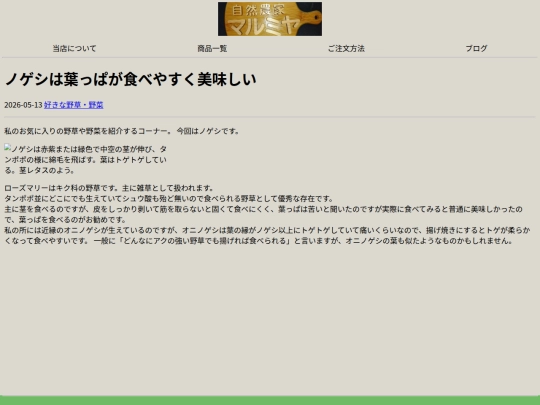Click the intro sentence starting 私のお気に入りの野草

[x=122, y=131]
